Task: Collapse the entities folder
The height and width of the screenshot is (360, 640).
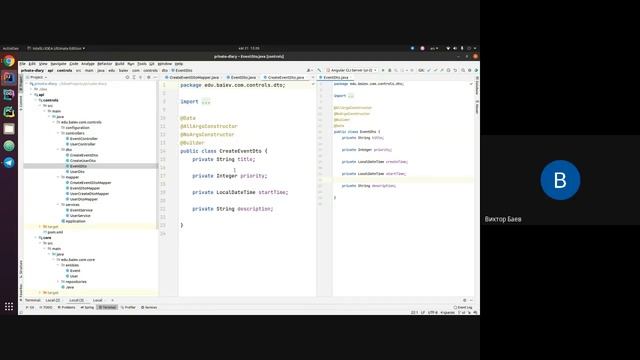Action: [x=58, y=265]
